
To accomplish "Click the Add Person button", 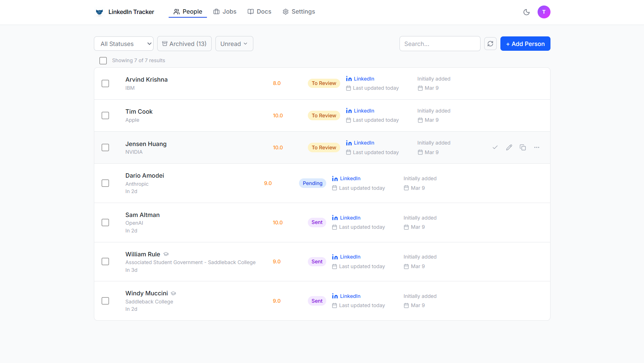I will click(525, 43).
